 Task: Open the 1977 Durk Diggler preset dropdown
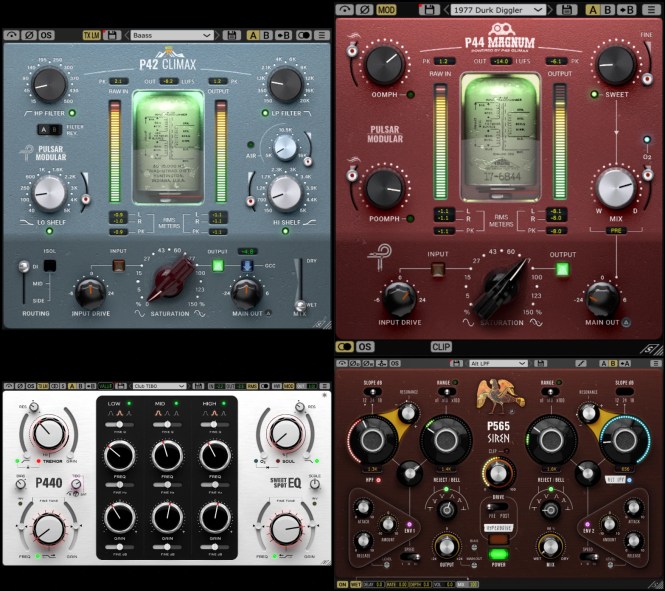(x=498, y=10)
